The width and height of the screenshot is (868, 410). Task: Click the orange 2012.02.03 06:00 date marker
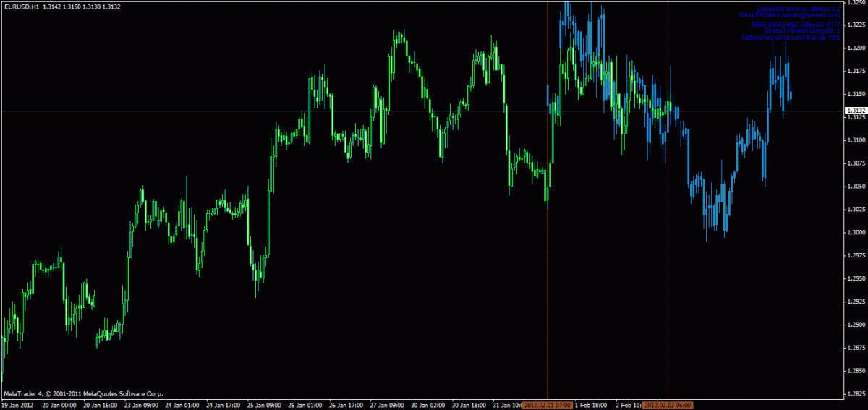coord(668,405)
